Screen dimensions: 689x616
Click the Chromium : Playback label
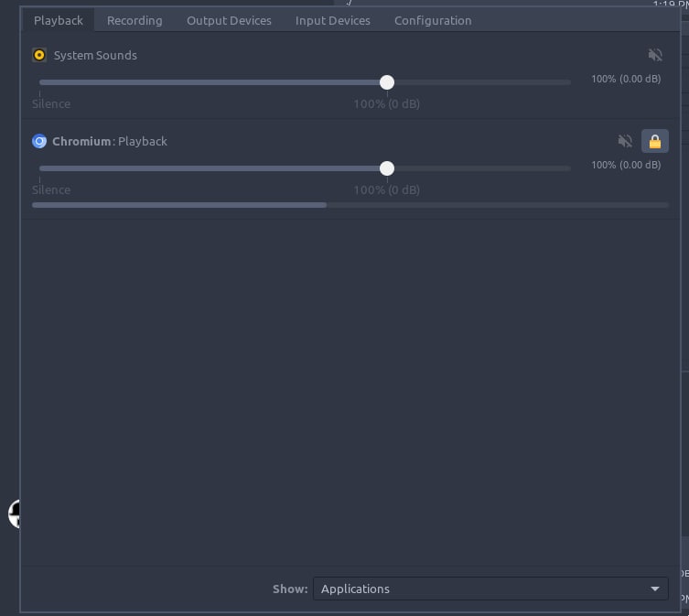(x=110, y=141)
